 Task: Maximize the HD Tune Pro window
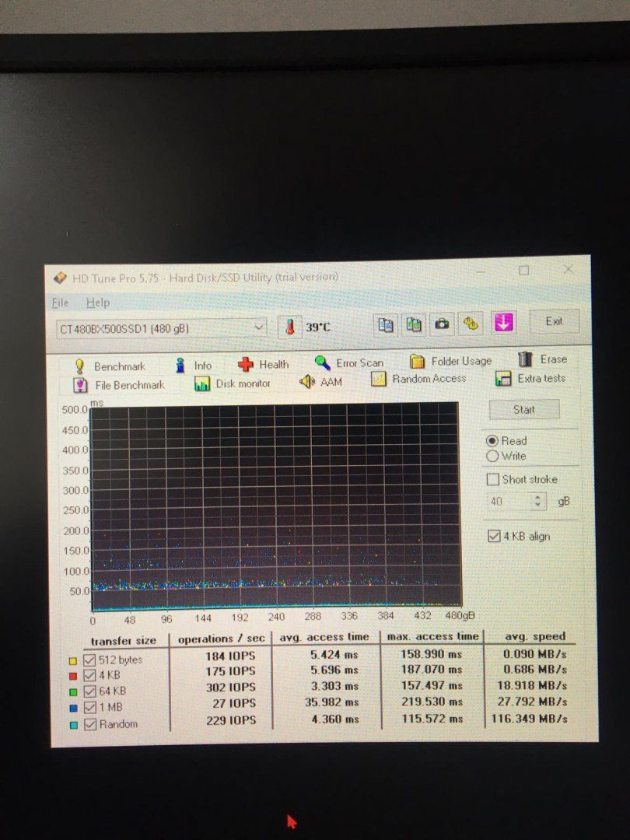pos(524,271)
